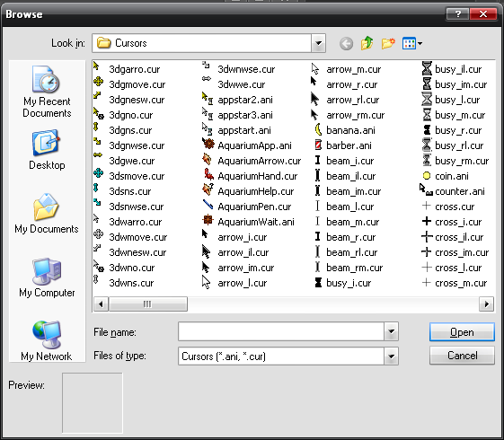Expand Files of type dropdown
Viewport: 504px width, 440px height.
pyautogui.click(x=391, y=356)
